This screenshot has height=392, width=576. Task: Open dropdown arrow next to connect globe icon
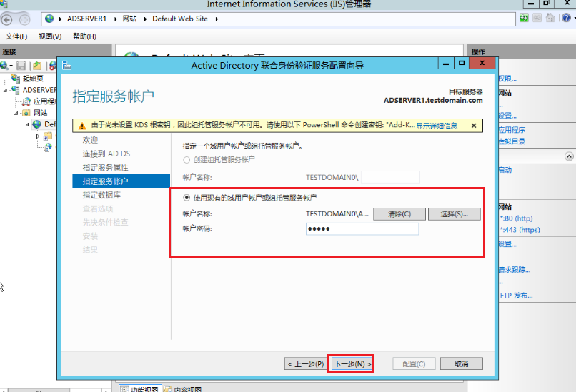11,66
